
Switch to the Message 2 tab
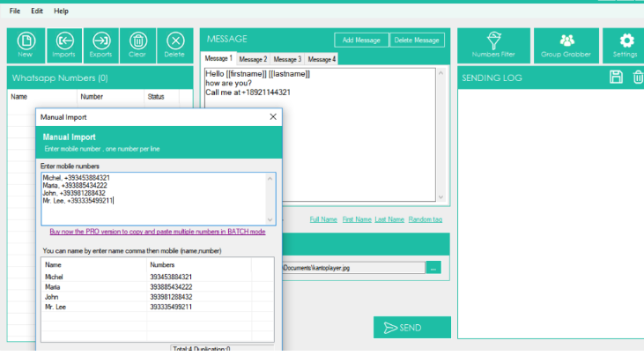click(x=253, y=59)
